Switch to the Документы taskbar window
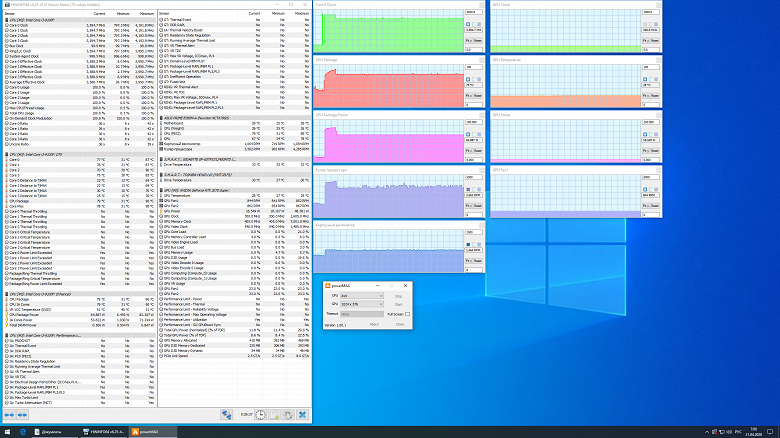780x438 pixels. click(55, 432)
